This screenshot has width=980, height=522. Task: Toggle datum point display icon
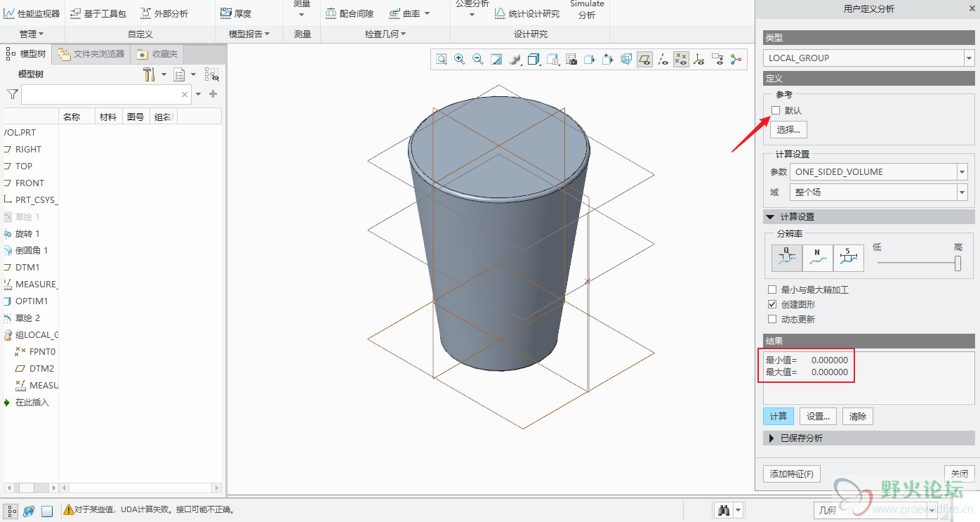680,60
